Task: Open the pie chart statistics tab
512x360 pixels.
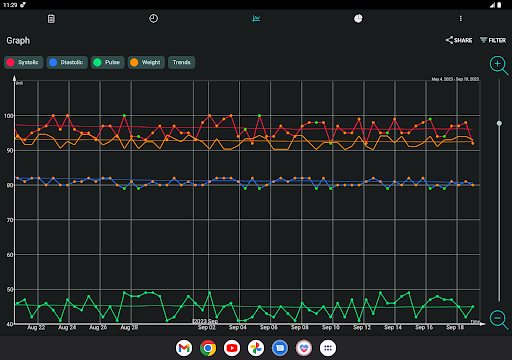Action: [358, 19]
